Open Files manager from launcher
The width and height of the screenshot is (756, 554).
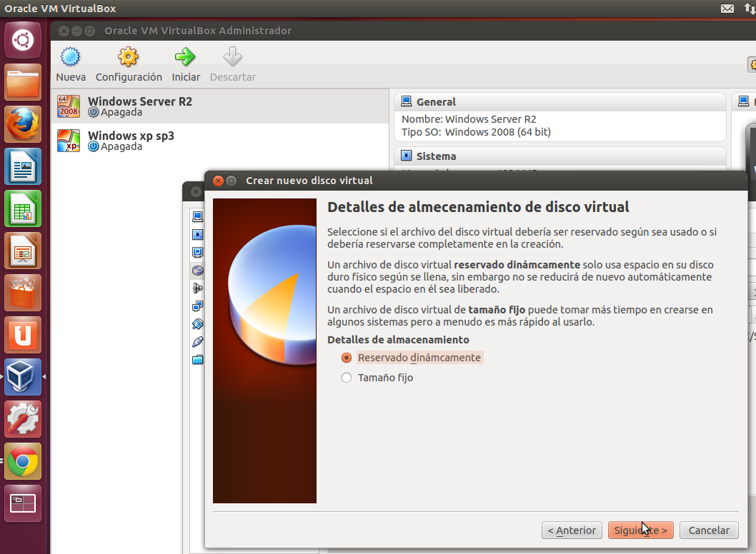(23, 82)
